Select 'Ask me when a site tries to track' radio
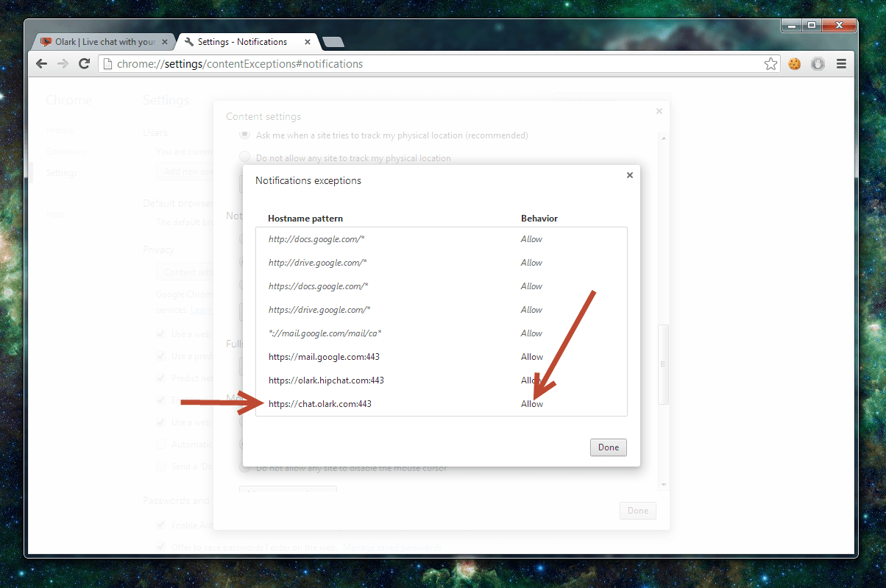Image resolution: width=886 pixels, height=588 pixels. tap(244, 135)
